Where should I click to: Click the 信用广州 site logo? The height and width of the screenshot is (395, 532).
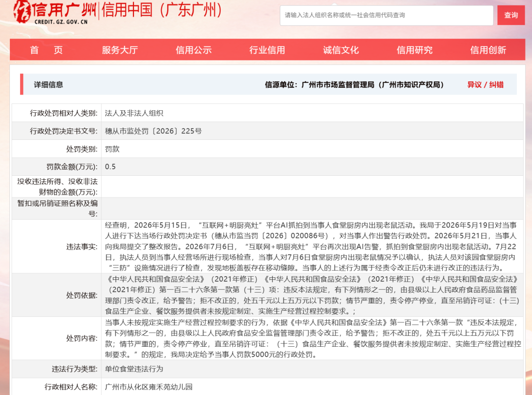[x=55, y=12]
